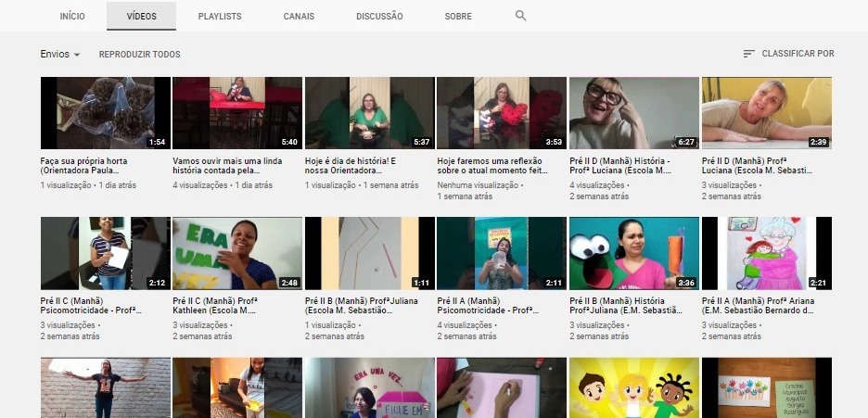This screenshot has width=868, height=418.
Task: Open the Classificar por sort menu
Action: pyautogui.click(x=788, y=54)
